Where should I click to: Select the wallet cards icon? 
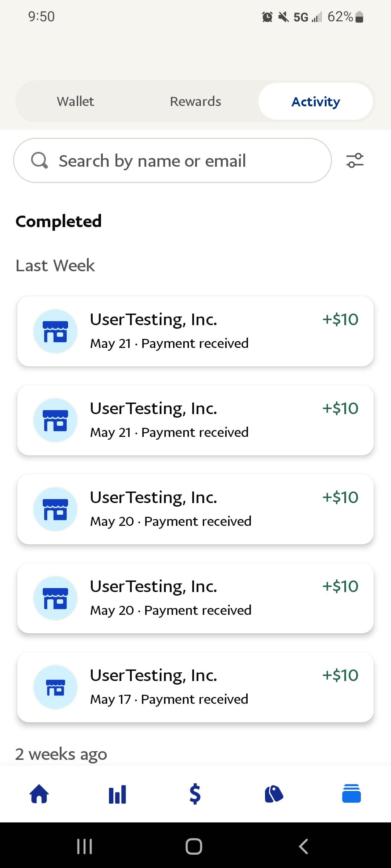[351, 794]
